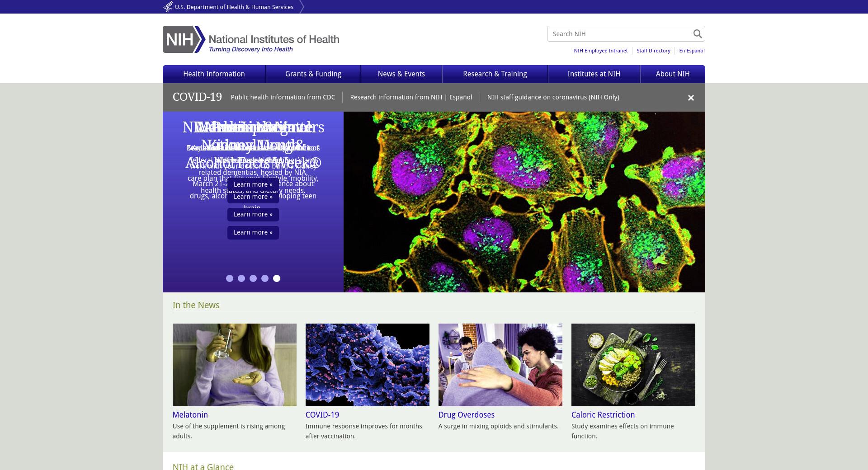
Task: Click 'Turning Discovery Into Health' tagline
Action: [251, 49]
